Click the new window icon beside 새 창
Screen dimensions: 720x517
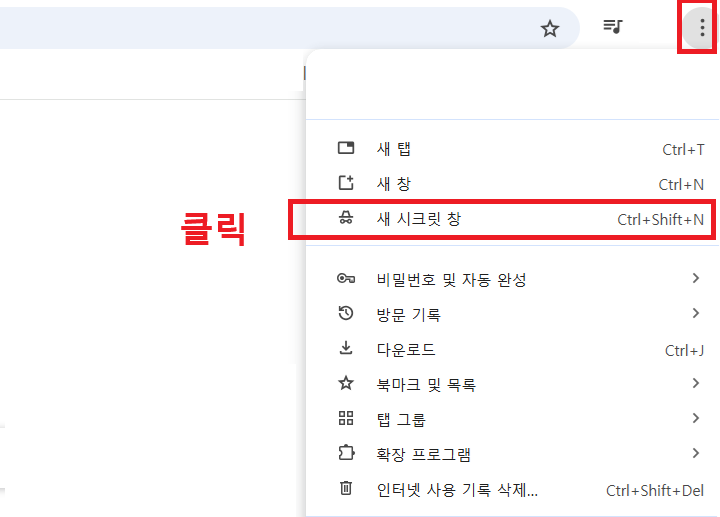point(346,183)
